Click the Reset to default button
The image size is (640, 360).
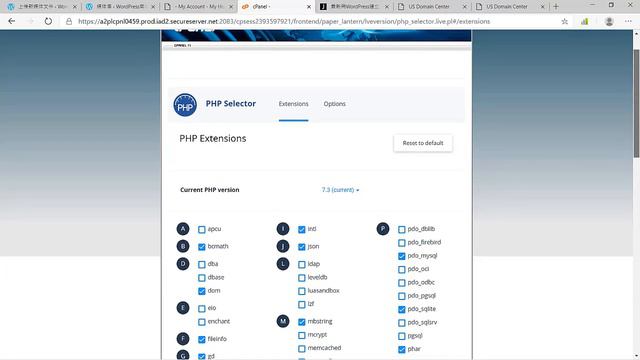click(423, 143)
